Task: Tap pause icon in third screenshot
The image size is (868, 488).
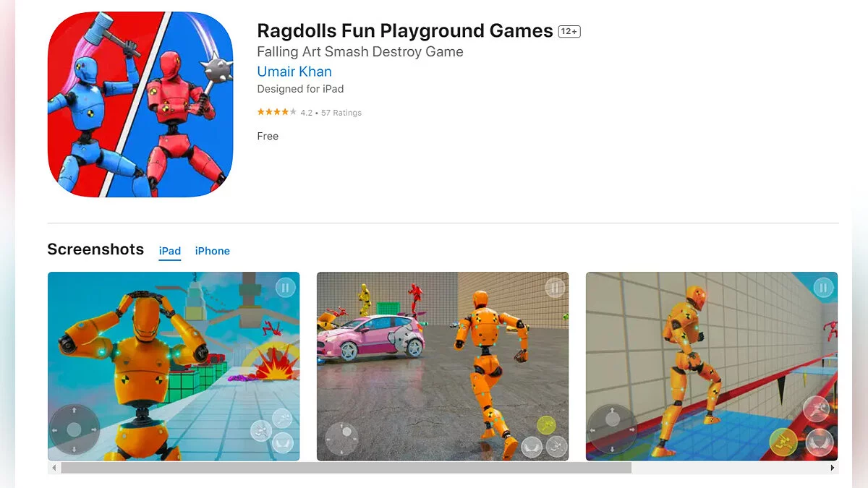Action: click(823, 288)
